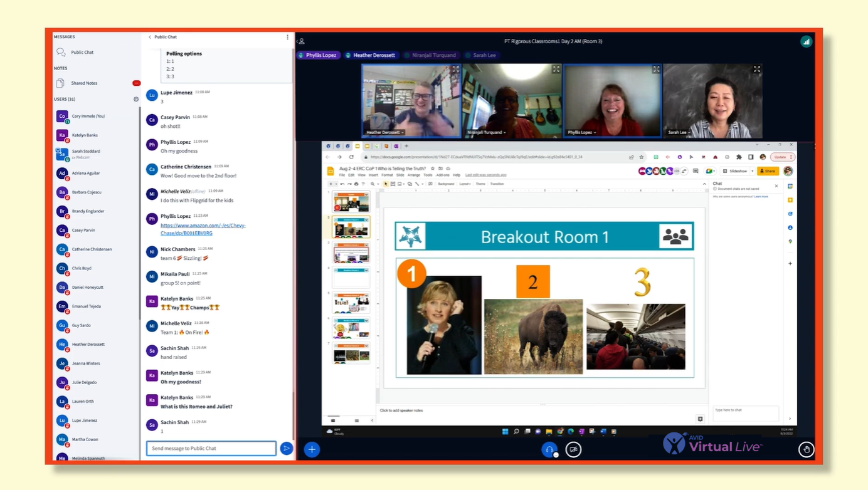Click the raise hand button
The height and width of the screenshot is (490, 868).
tap(807, 449)
